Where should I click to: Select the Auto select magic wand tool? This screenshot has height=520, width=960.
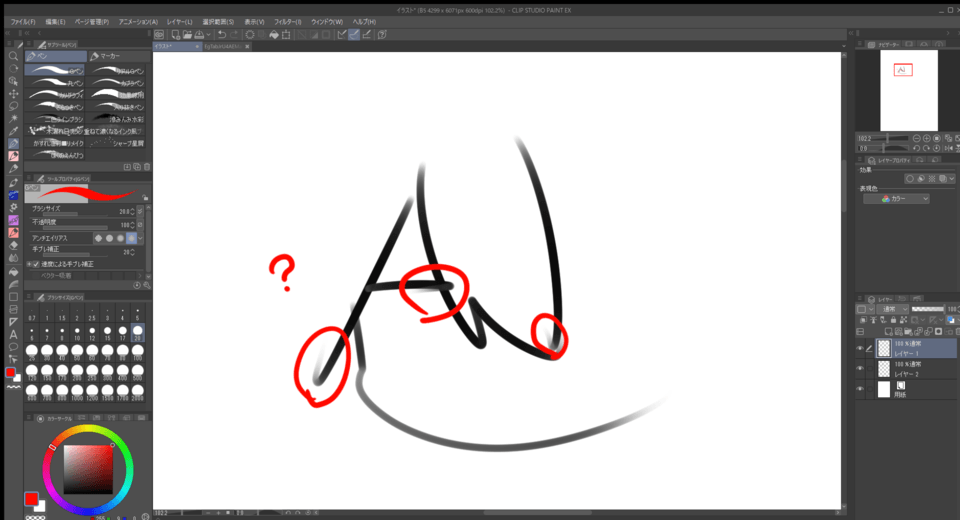click(13, 118)
